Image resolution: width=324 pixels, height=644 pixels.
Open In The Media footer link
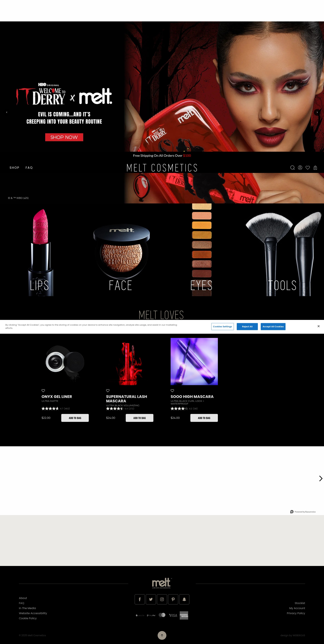pos(27,608)
